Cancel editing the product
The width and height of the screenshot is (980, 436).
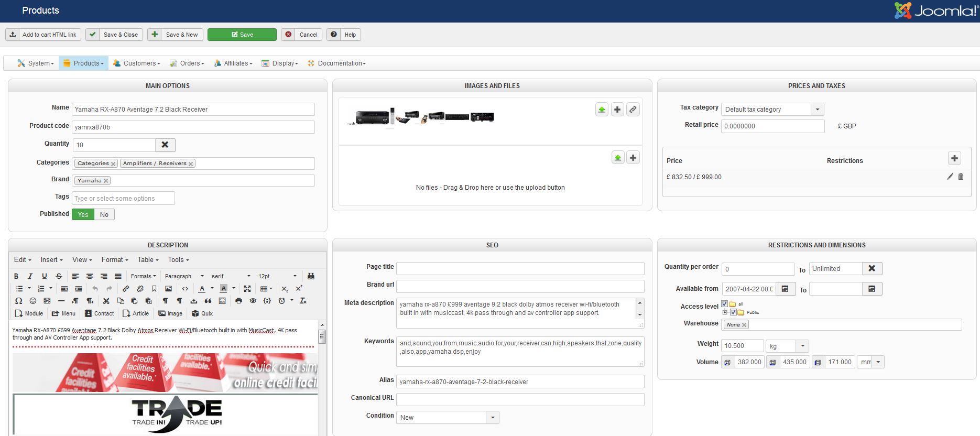[x=301, y=35]
